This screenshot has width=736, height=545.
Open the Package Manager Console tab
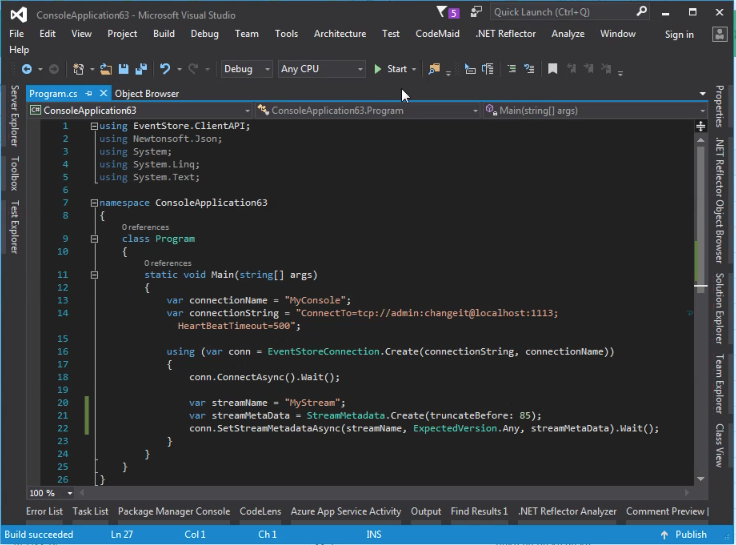click(x=174, y=511)
